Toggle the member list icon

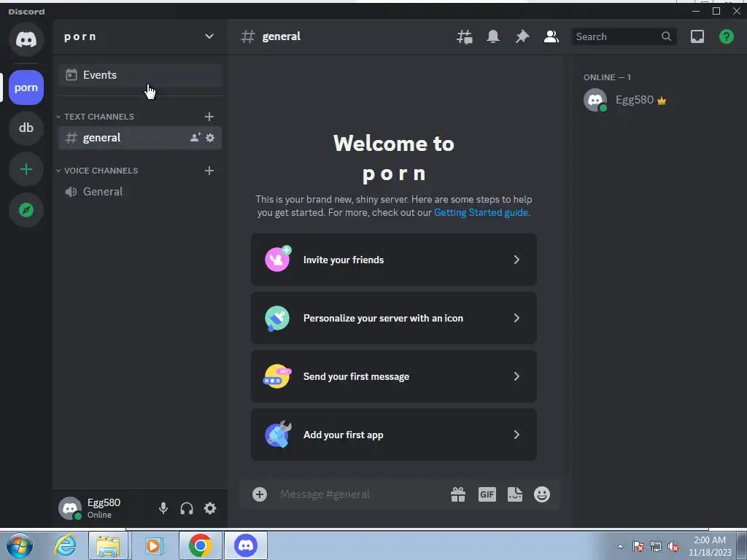tap(551, 36)
